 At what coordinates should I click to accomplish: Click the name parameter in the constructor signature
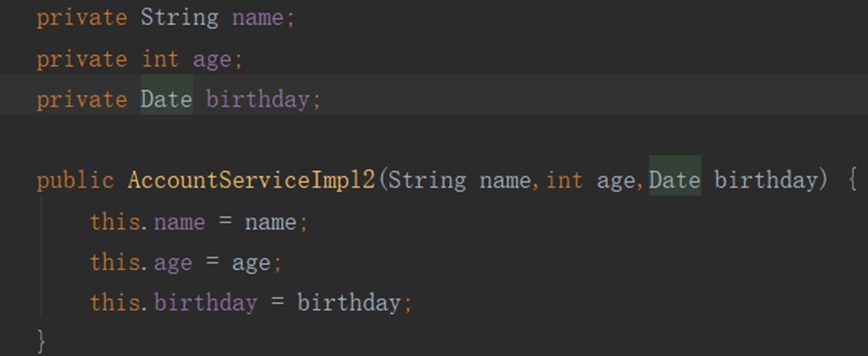[505, 180]
